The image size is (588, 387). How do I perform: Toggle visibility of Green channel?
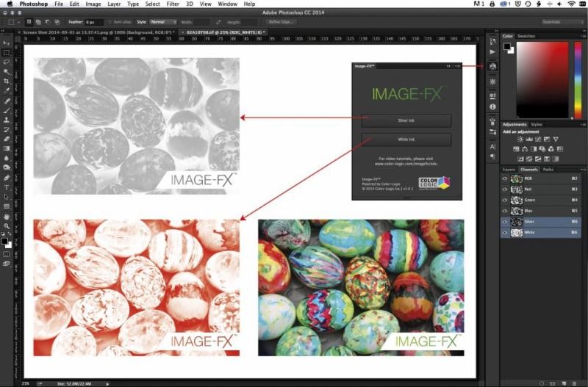coord(505,200)
